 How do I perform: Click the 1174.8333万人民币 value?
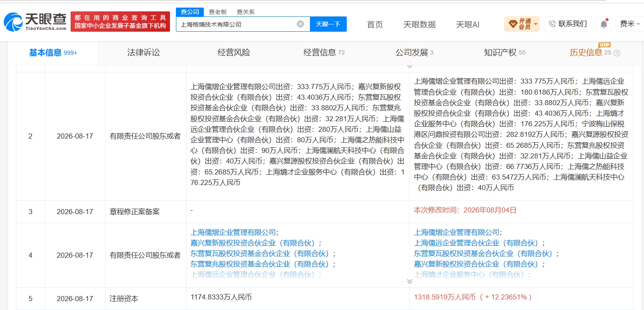tap(221, 297)
